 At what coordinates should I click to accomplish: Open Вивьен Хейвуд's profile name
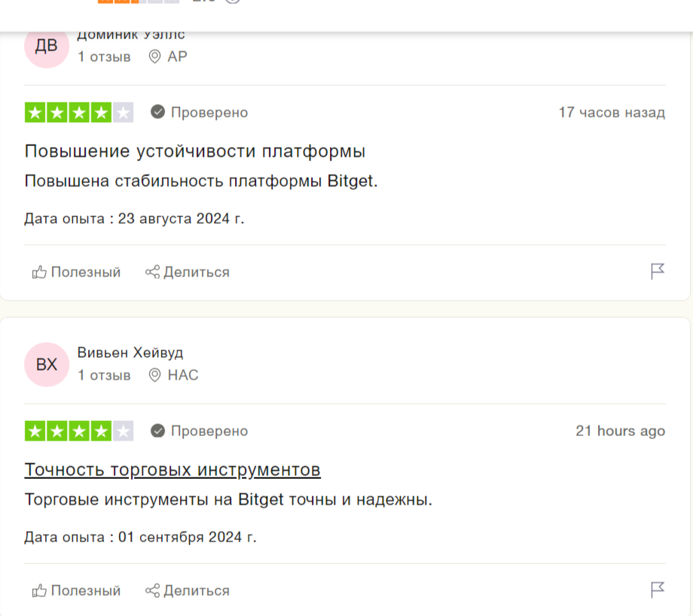click(x=130, y=352)
